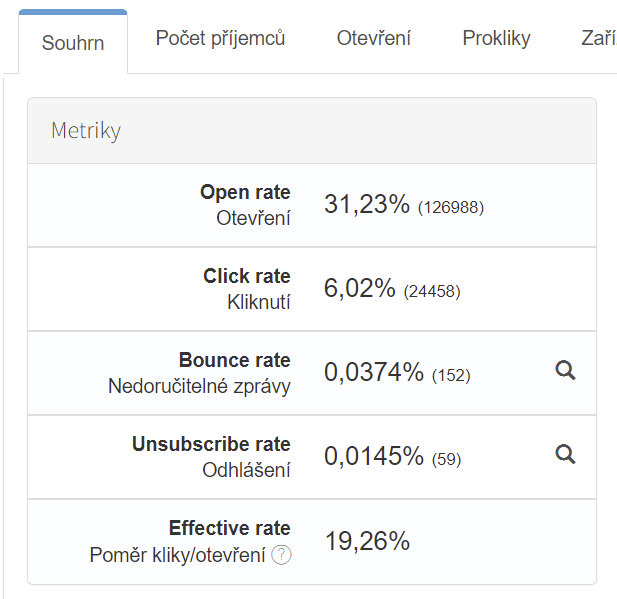The image size is (617, 599).
Task: Click the Effective rate label
Action: [x=229, y=528]
